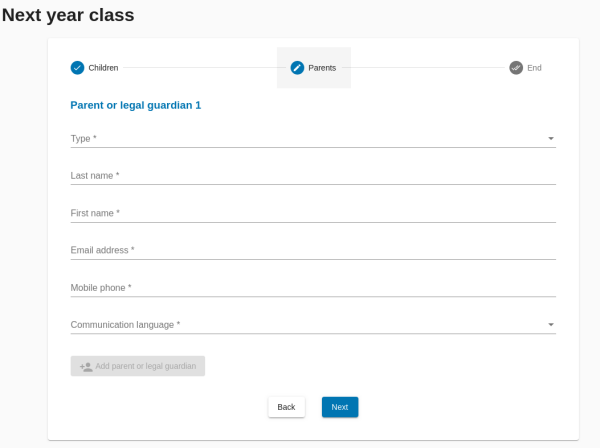The width and height of the screenshot is (600, 448).
Task: Click the Children step checkmark icon
Action: tap(77, 68)
